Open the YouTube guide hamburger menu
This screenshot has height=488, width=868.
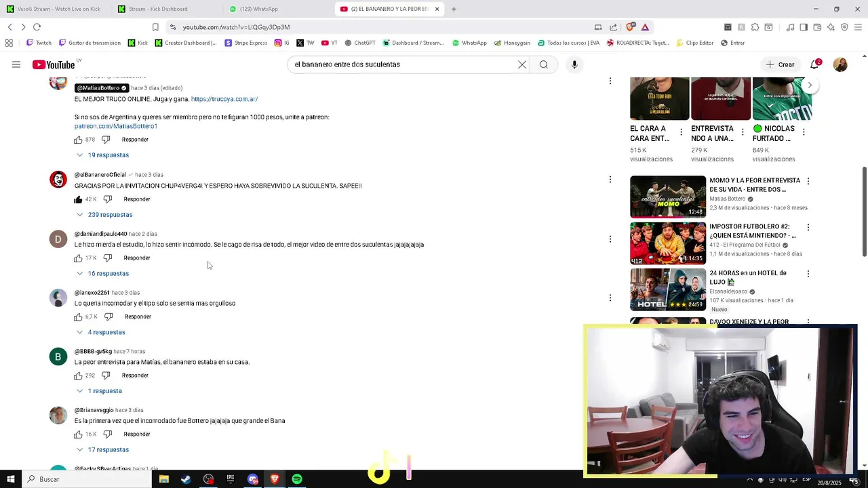(x=16, y=64)
